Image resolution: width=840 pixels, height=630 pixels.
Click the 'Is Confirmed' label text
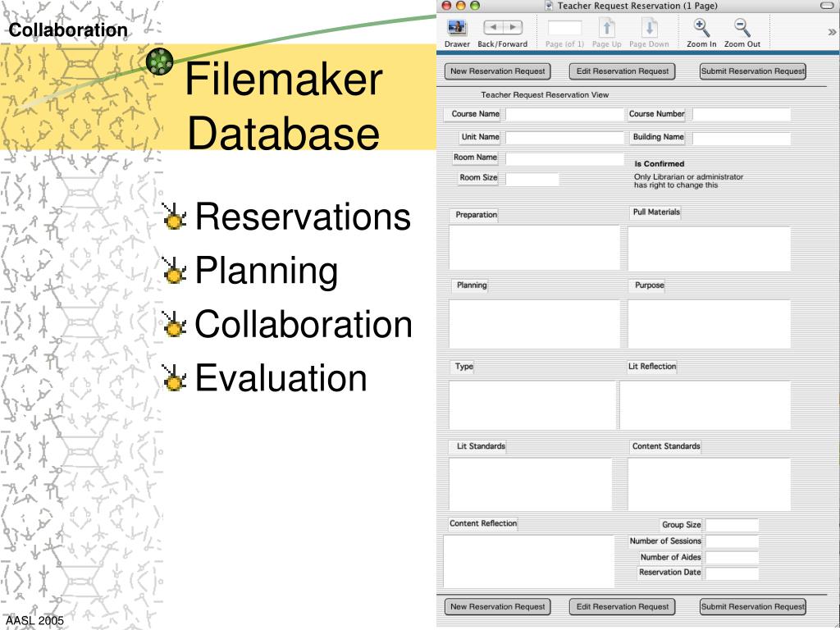tap(660, 164)
